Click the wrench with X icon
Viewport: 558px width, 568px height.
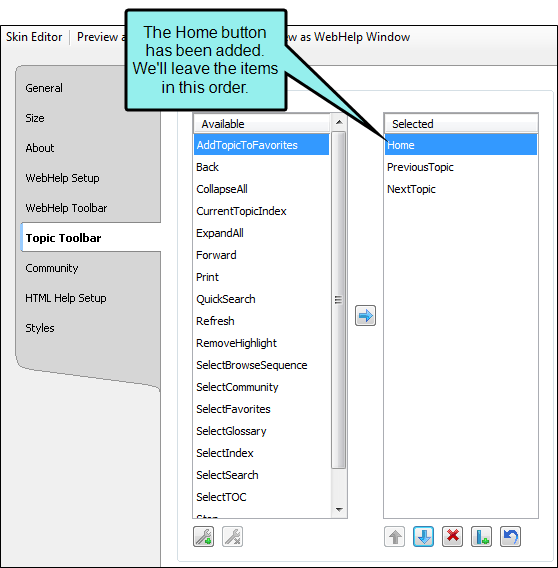(233, 536)
